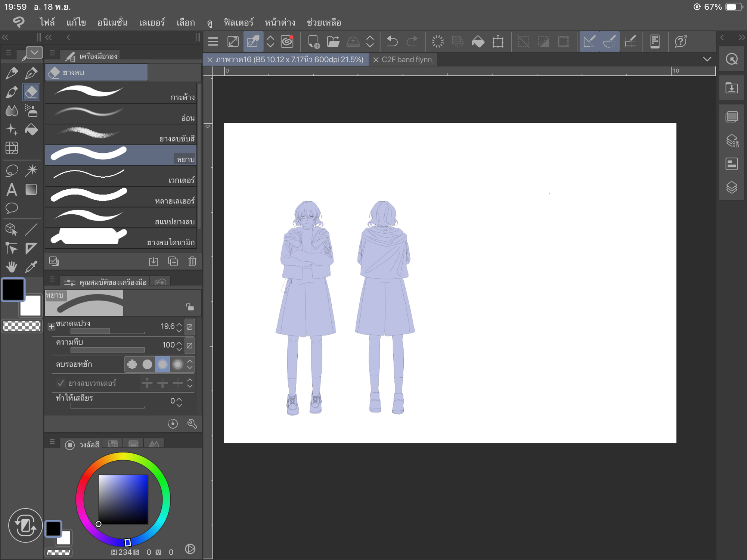Image resolution: width=747 pixels, height=560 pixels.
Task: Click the Undo arrow in command bar
Action: [x=392, y=41]
